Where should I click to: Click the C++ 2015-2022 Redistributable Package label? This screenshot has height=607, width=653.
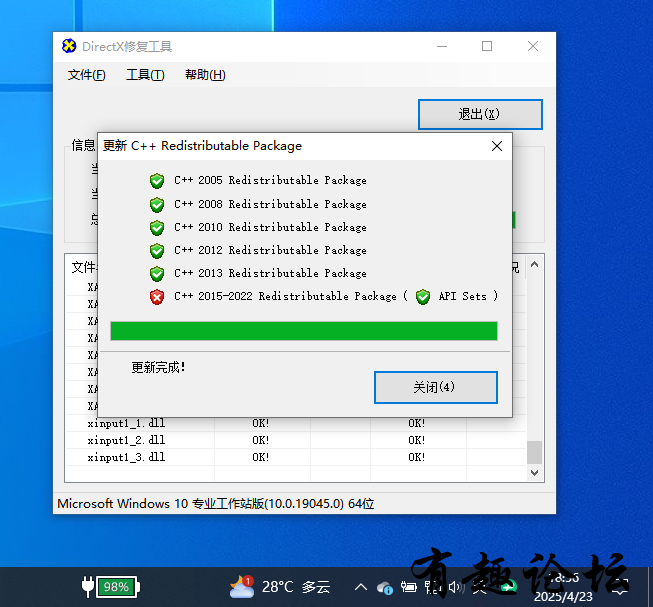pos(285,296)
